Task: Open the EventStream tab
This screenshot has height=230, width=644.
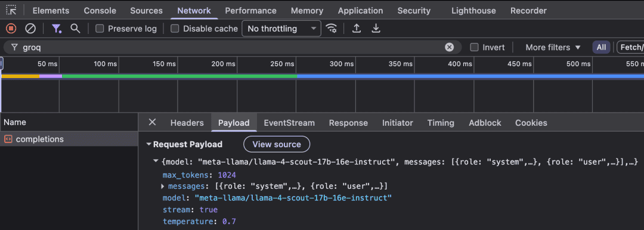Action: pos(289,123)
